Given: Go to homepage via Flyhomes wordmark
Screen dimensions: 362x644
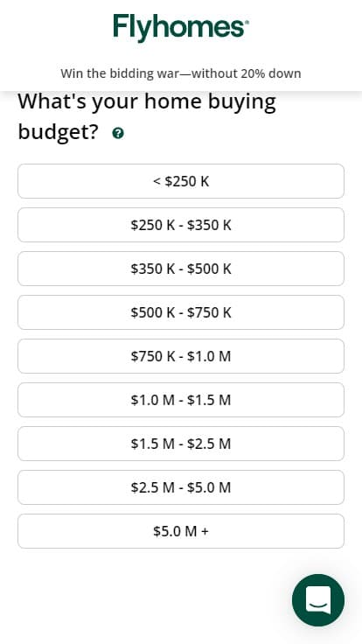Looking at the screenshot, I should tap(181, 28).
